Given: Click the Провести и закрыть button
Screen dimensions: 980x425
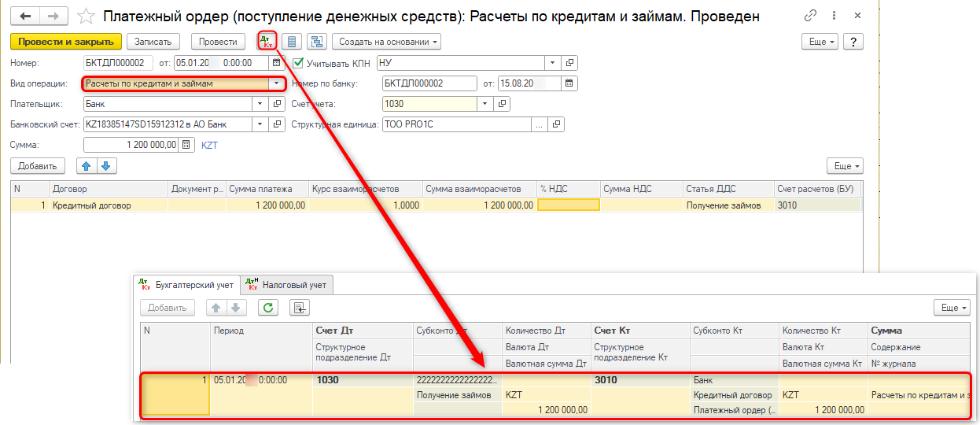Looking at the screenshot, I should click(66, 42).
